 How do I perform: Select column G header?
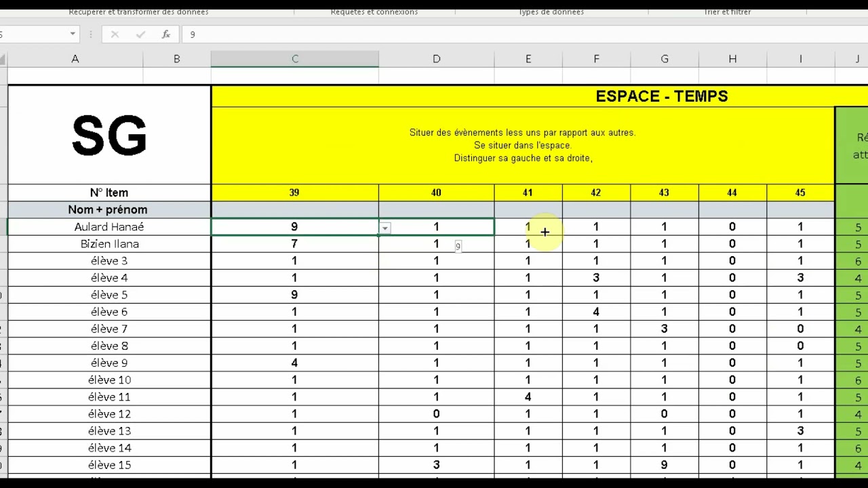[x=665, y=59]
